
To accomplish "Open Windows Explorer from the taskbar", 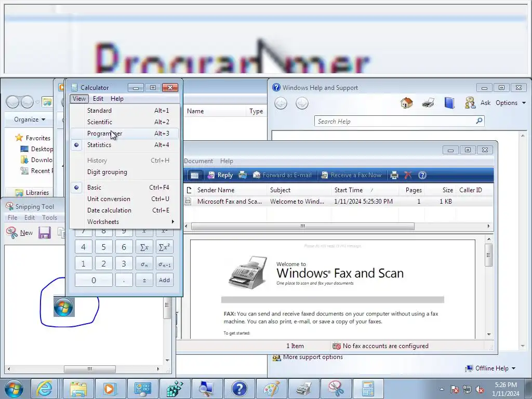I will click(78, 389).
